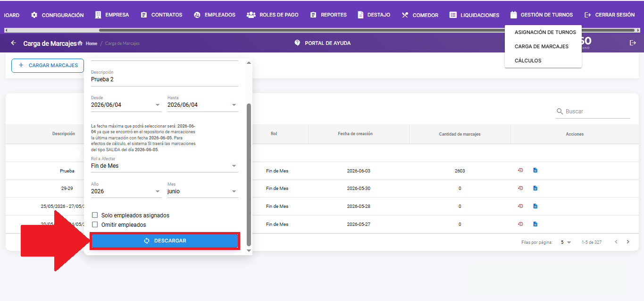Open the DESTAJO menu

point(374,15)
